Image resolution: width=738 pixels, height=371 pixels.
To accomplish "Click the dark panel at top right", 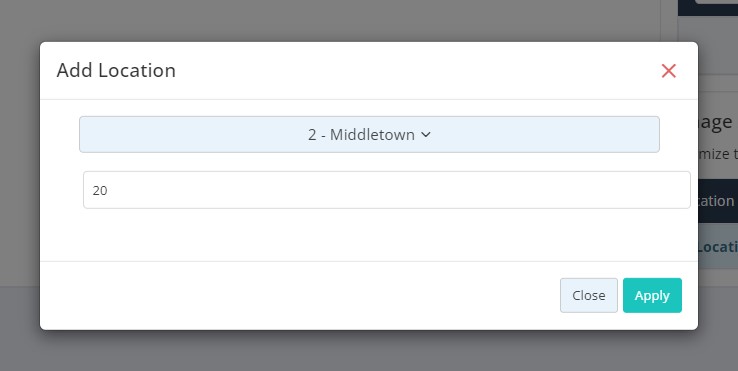I will click(x=708, y=8).
